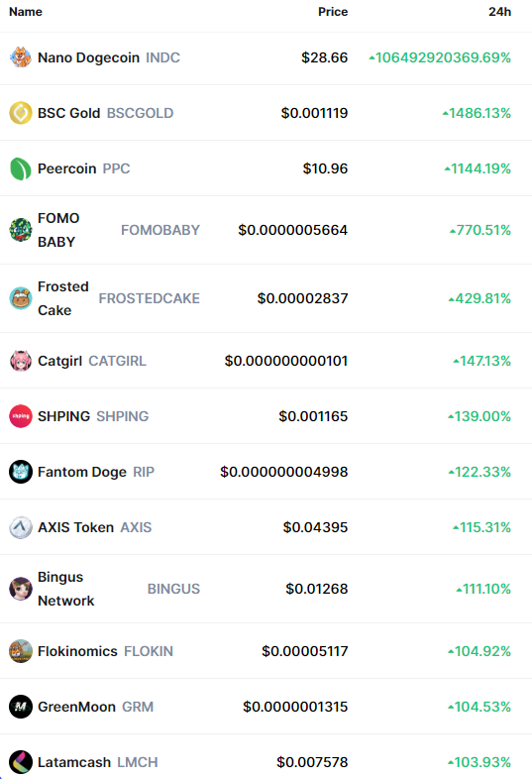Click the FROSTEDCAKE ticker symbol

point(149,298)
